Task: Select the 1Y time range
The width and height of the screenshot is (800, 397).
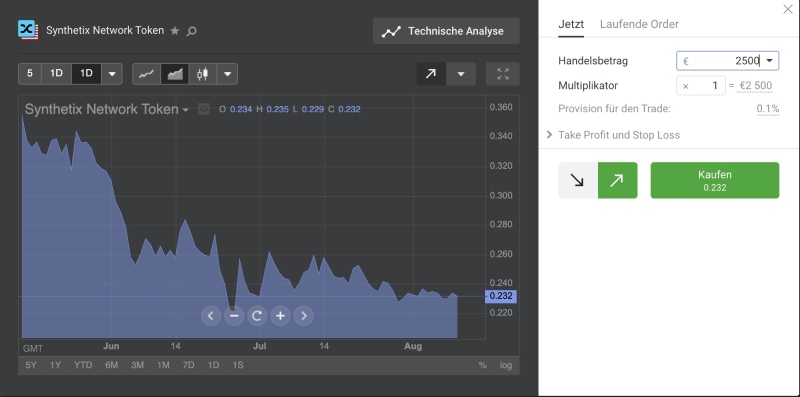Action: click(x=55, y=365)
